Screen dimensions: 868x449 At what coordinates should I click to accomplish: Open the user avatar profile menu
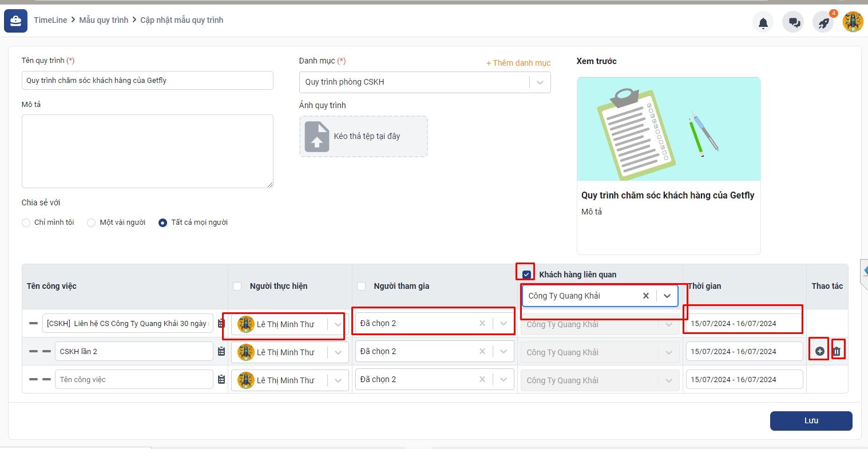853,22
